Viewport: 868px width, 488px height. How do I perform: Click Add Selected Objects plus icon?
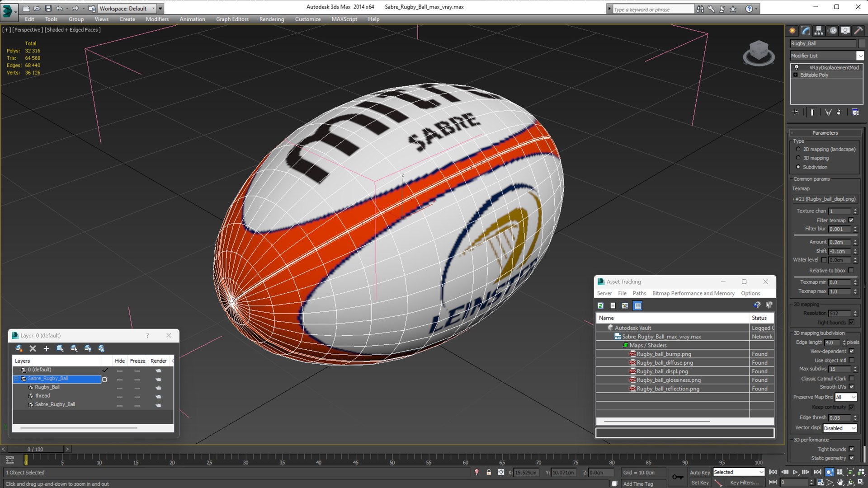[x=46, y=348]
